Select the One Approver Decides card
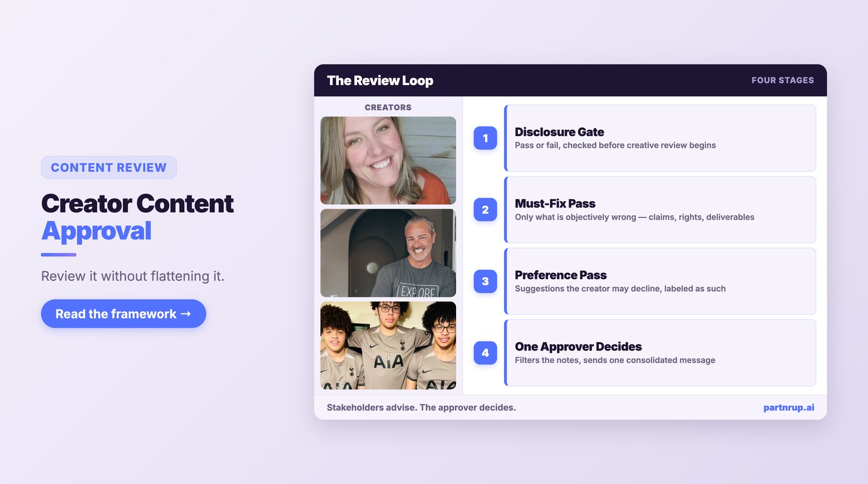The height and width of the screenshot is (484, 868). pyautogui.click(x=660, y=353)
